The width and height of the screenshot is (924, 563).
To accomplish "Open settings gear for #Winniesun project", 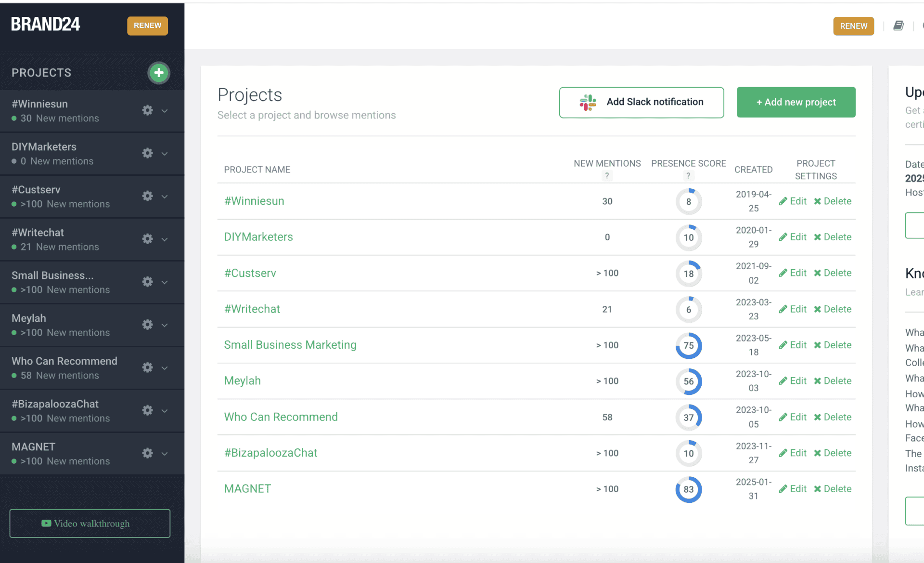I will pos(147,110).
